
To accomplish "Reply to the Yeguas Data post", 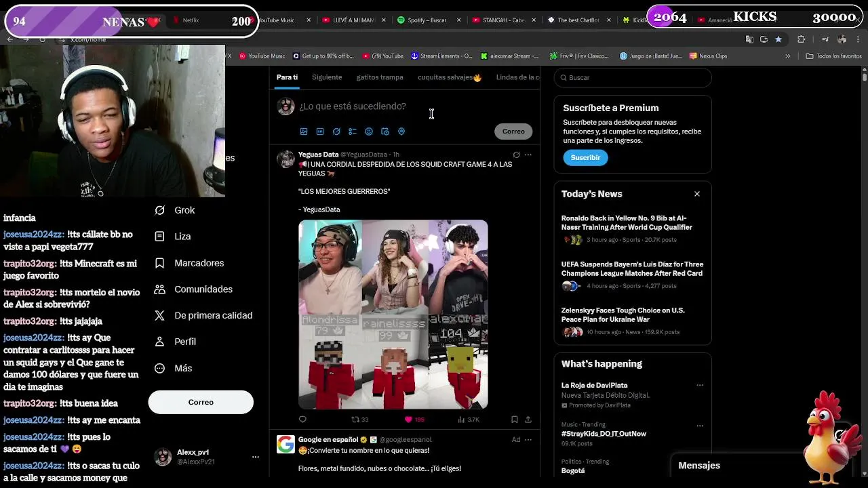I will point(302,420).
